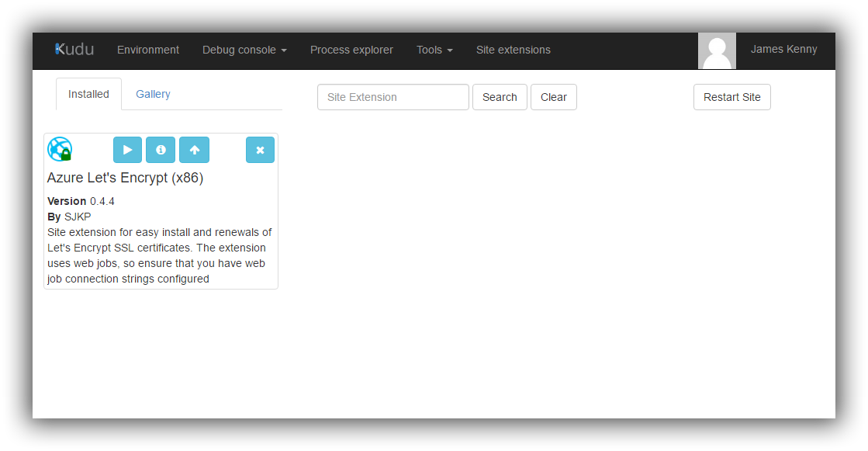Click the Azure Let's Encrypt (x86) title

(125, 178)
